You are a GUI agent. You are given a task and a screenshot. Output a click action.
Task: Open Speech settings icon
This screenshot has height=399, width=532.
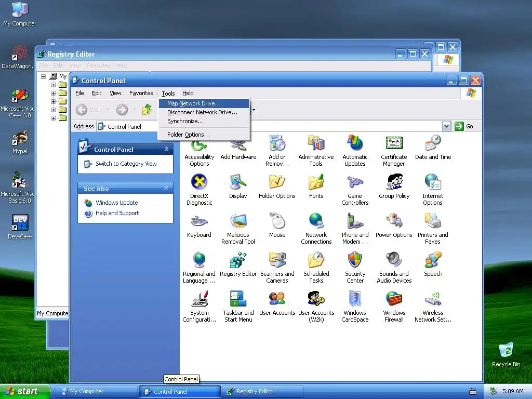click(x=433, y=264)
